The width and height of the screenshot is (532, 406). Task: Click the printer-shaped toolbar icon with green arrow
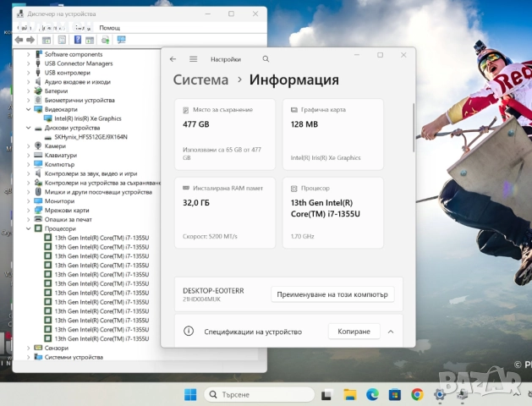pyautogui.click(x=105, y=40)
